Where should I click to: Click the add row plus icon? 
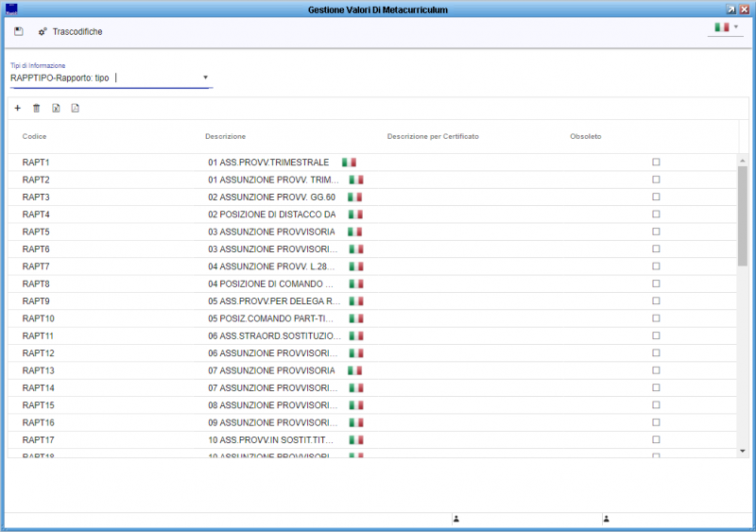click(x=18, y=109)
